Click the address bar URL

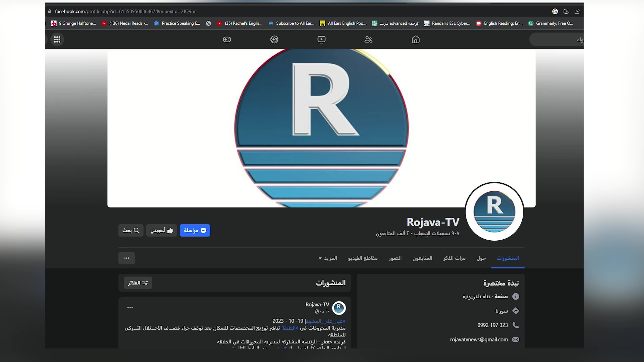point(126,11)
